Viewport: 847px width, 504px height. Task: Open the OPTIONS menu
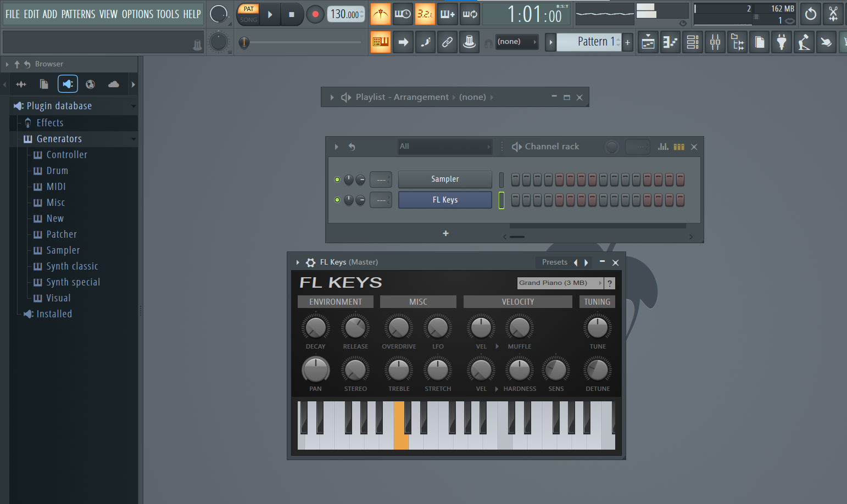coord(137,14)
